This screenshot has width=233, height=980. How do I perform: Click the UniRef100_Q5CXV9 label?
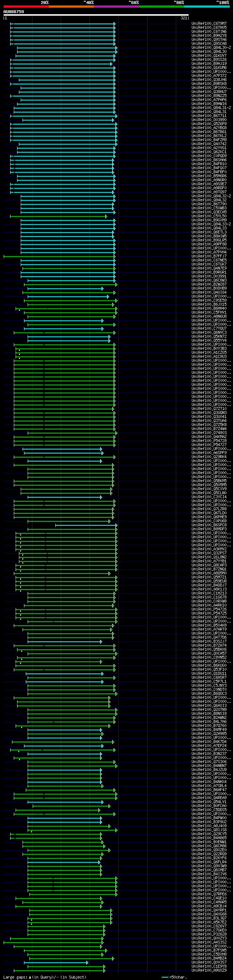click(209, 489)
